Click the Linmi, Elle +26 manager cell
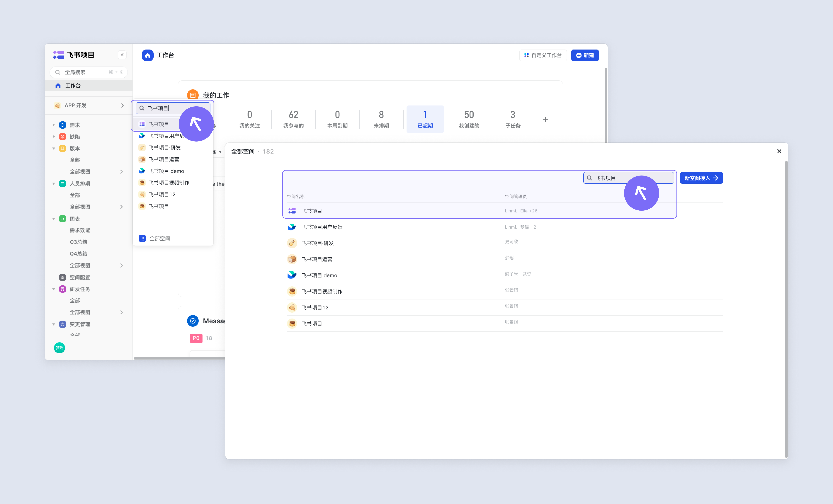Image resolution: width=833 pixels, height=504 pixels. [521, 211]
